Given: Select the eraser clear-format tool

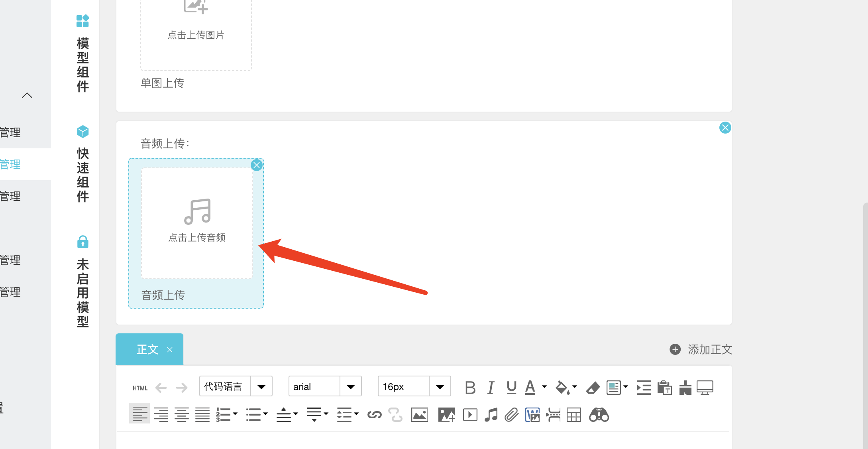Looking at the screenshot, I should (593, 388).
